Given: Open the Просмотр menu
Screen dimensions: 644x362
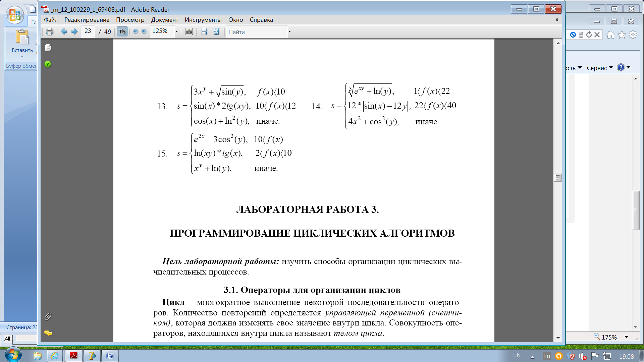Looking at the screenshot, I should click(130, 20).
